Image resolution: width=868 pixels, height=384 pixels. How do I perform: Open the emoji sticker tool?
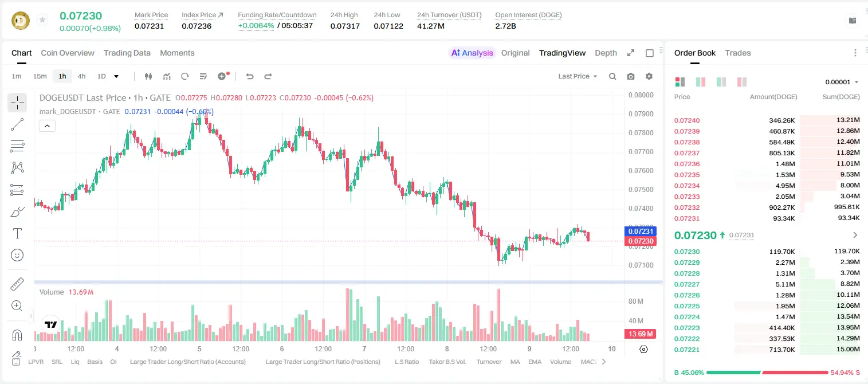point(17,255)
